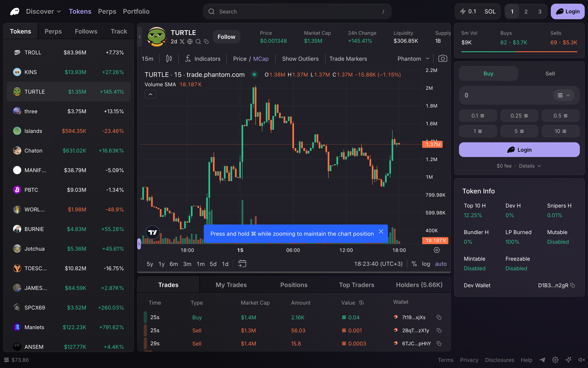588x368 pixels.
Task: Click the TURTLE token avatar image
Action: point(157,37)
